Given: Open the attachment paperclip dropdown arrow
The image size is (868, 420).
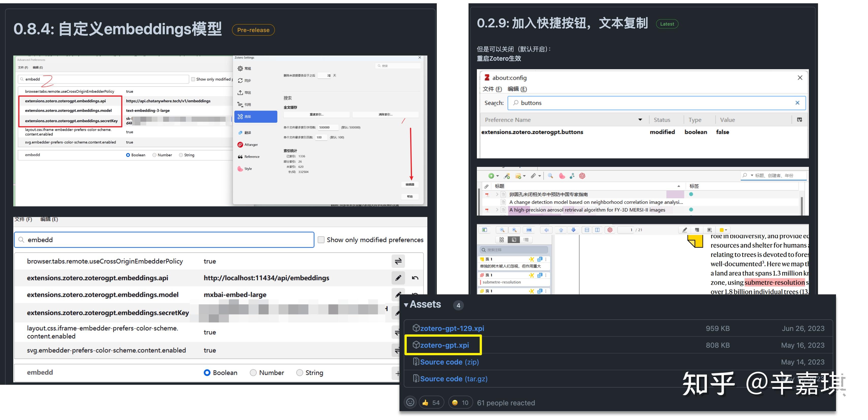Looking at the screenshot, I should pos(540,176).
